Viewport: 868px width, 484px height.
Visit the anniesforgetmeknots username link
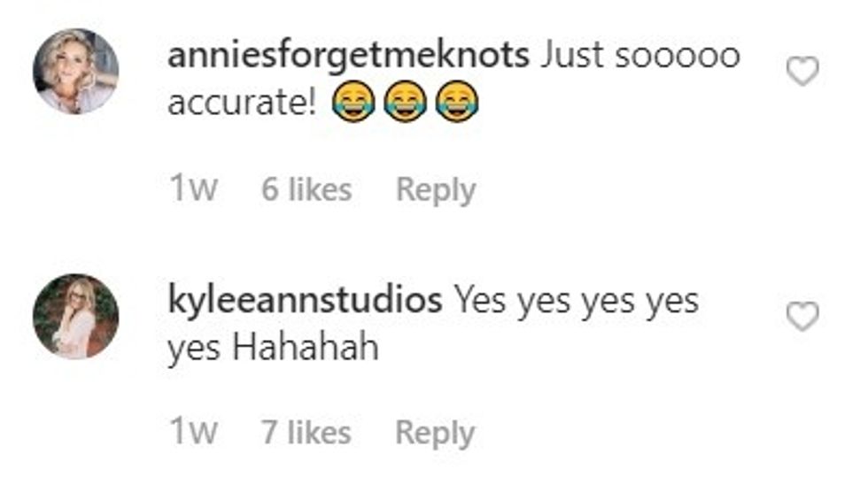pos(349,57)
